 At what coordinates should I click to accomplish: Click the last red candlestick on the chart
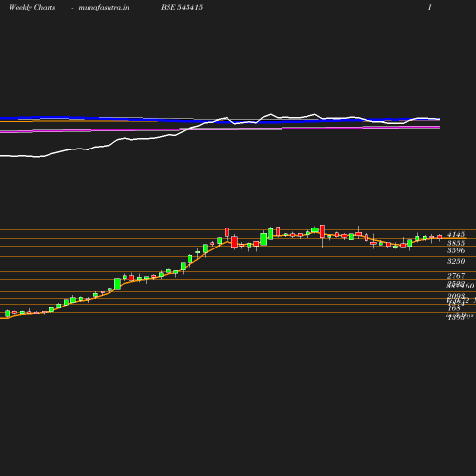pos(440,237)
